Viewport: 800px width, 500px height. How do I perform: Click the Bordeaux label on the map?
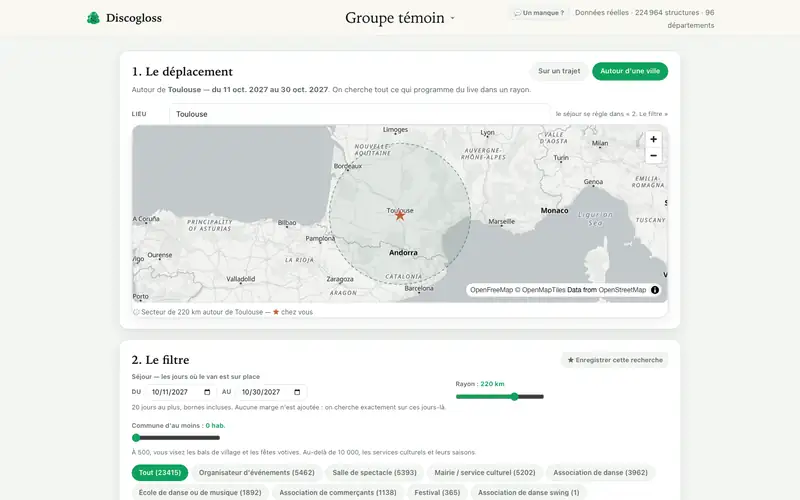pyautogui.click(x=348, y=166)
